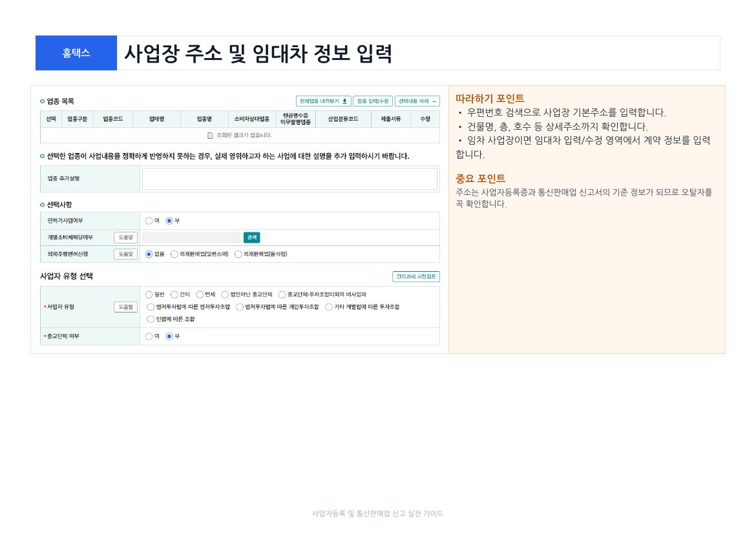This screenshot has width=756, height=534.
Task: Open 도움말 for 사업자 유형
Action: [126, 307]
